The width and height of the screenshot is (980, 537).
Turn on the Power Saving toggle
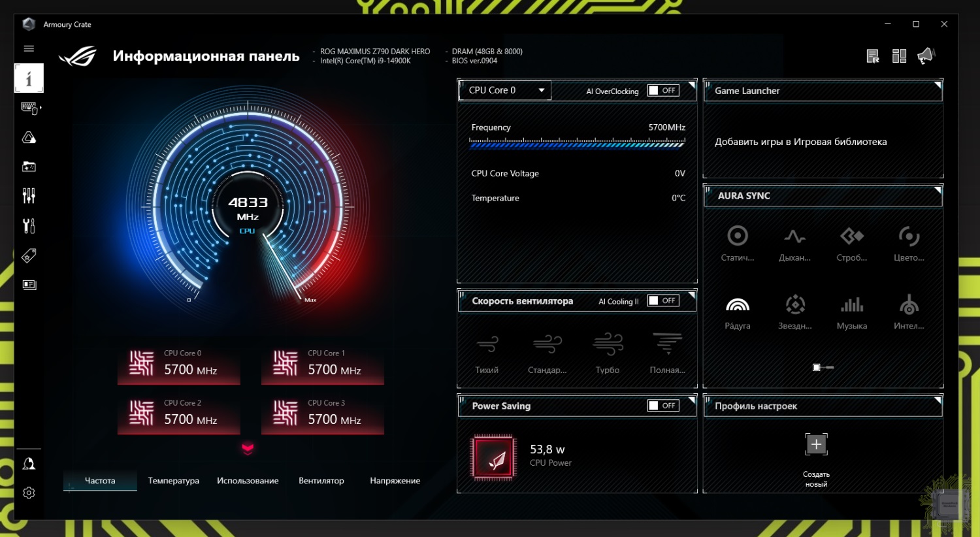click(x=662, y=406)
